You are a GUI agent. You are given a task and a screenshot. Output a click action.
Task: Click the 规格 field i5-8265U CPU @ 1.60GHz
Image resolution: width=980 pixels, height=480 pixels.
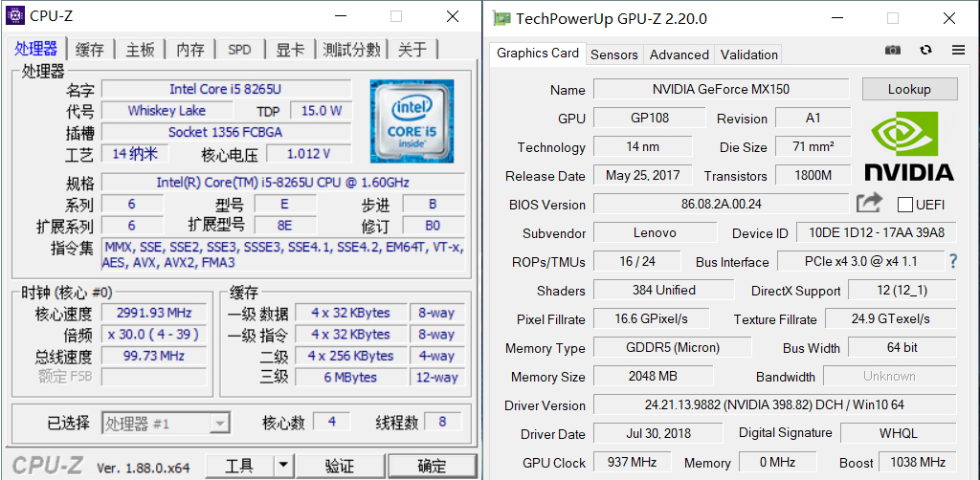[283, 183]
